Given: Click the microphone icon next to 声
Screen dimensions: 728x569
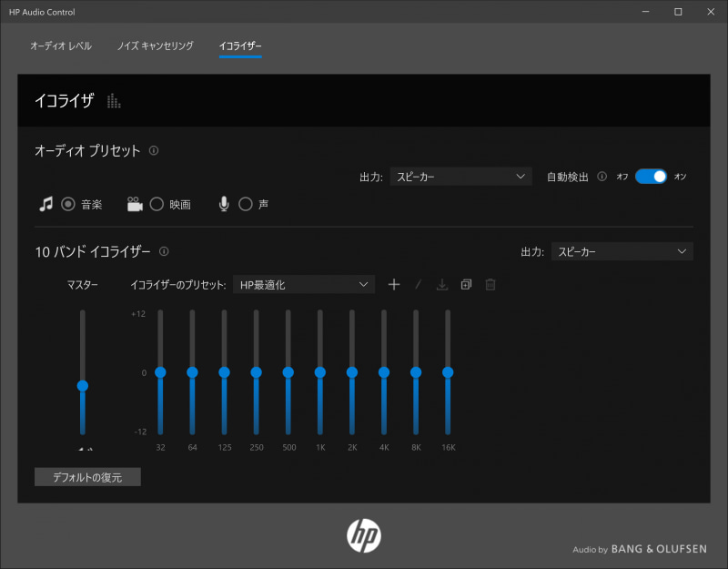Looking at the screenshot, I should 223,204.
